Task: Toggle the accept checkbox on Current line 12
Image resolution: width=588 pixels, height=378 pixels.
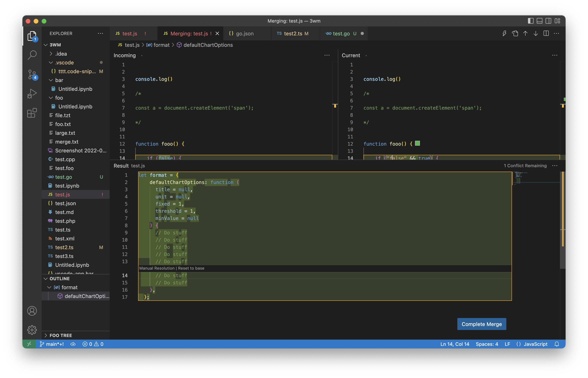Action: point(417,143)
